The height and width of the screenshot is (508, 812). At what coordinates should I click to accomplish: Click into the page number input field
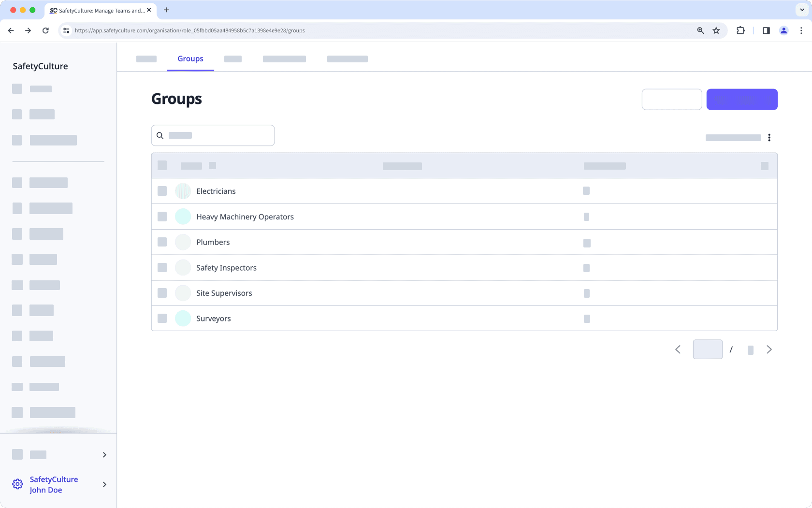708,349
